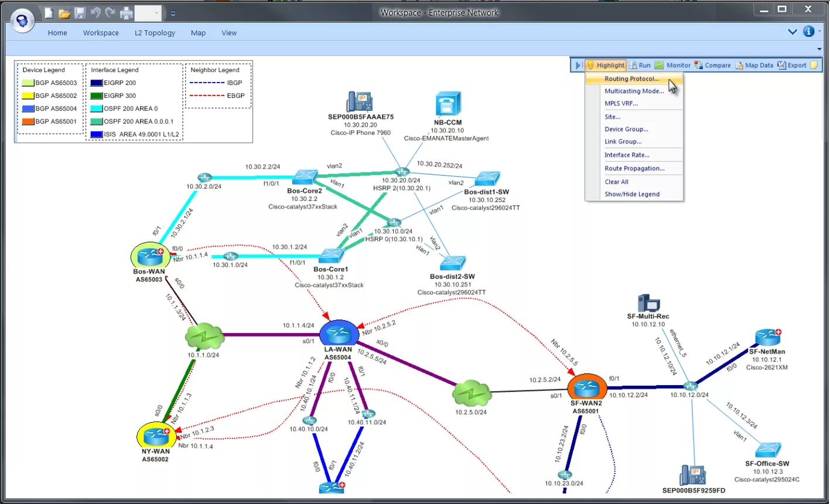Redo the last action
This screenshot has height=504, width=830.
(x=110, y=12)
